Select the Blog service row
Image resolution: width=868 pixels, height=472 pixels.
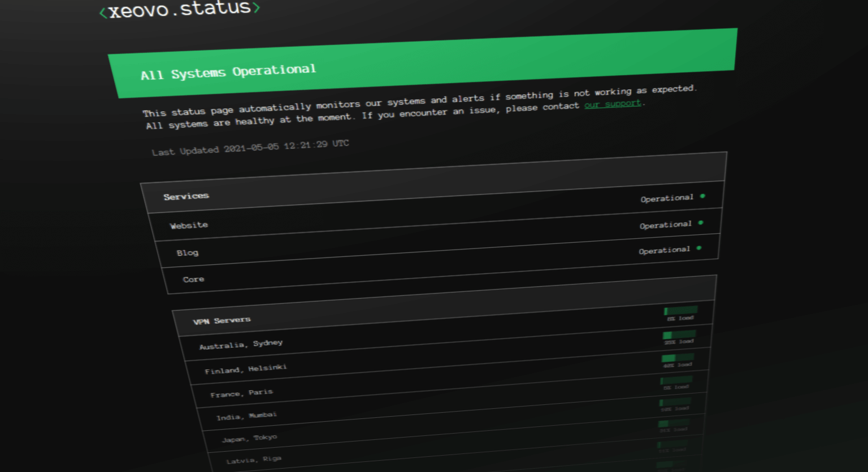tap(439, 238)
